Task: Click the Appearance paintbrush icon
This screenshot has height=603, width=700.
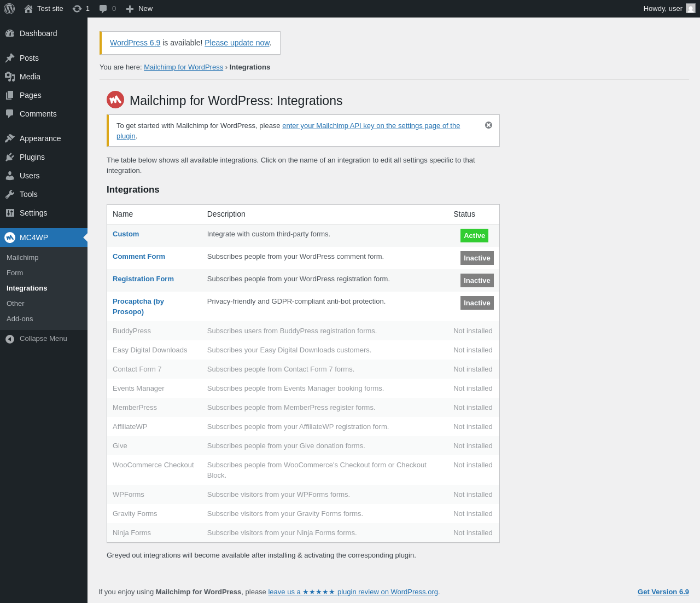Action: (10, 138)
